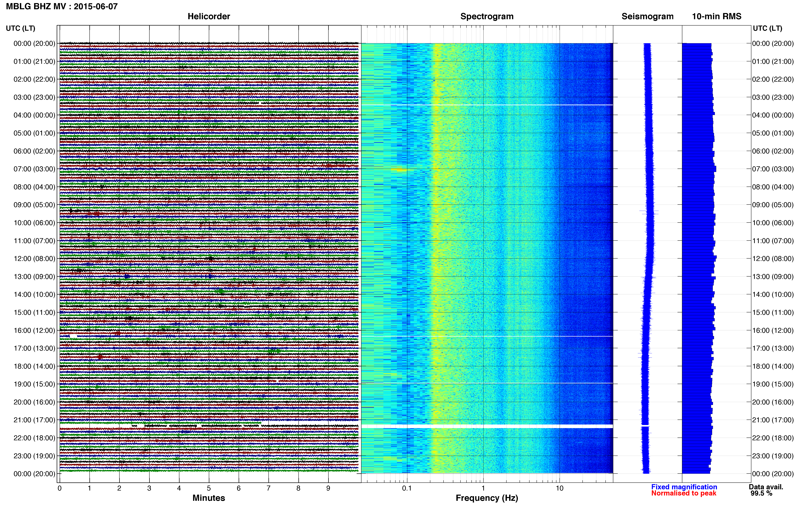Click the title "MBLG BHZ MV : 2015-06-07"

click(x=62, y=6)
